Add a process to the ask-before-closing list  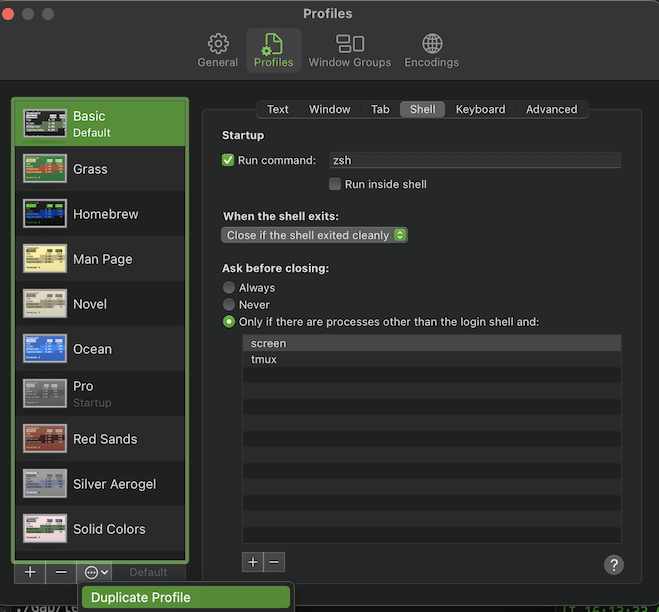[x=253, y=562]
